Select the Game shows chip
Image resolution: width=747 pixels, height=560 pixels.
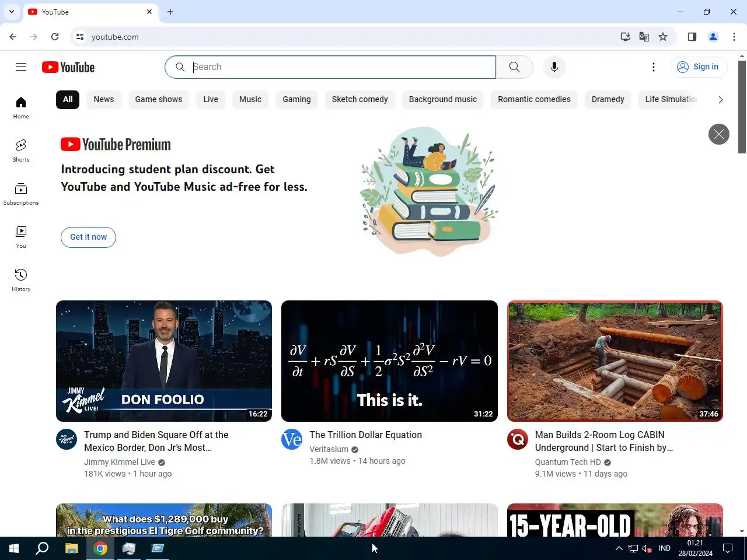click(159, 99)
